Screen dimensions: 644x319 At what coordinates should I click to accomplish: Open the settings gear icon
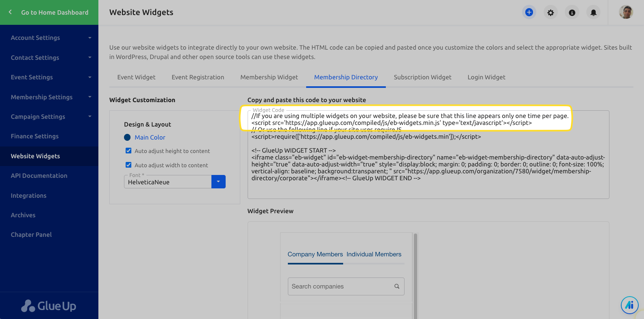tap(550, 13)
